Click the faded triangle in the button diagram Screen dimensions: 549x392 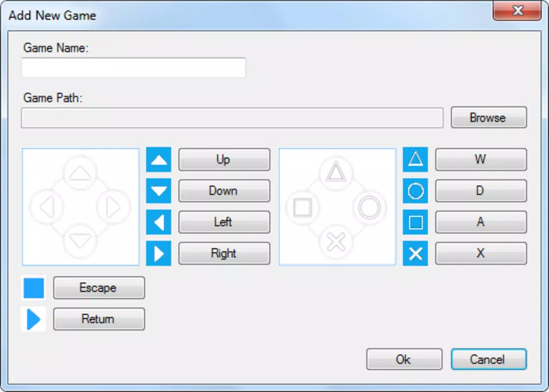336,173
